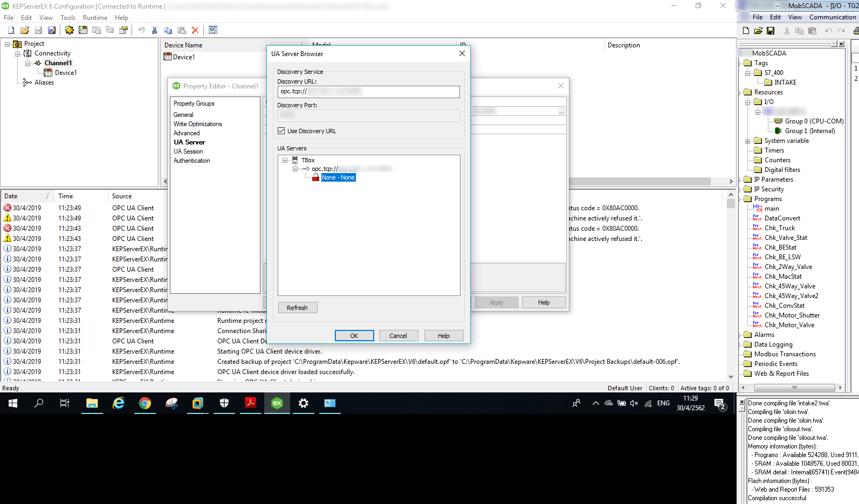Click the KEPServerEX taskbar icon
859x504 pixels.
click(x=277, y=403)
